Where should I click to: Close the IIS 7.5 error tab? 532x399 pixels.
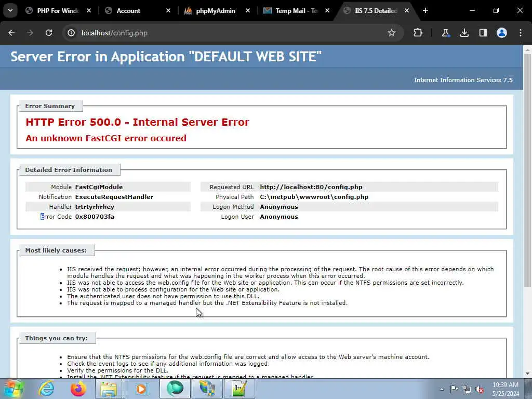tap(407, 10)
